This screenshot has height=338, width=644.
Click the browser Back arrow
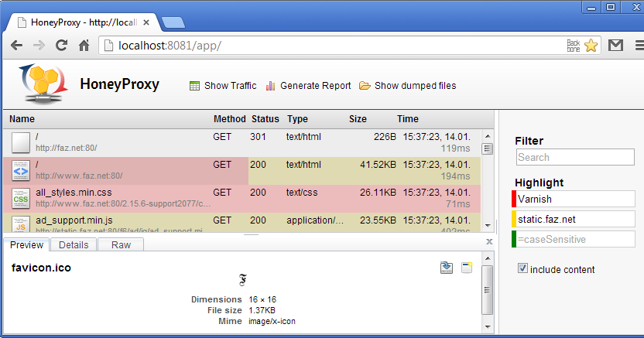(x=16, y=45)
